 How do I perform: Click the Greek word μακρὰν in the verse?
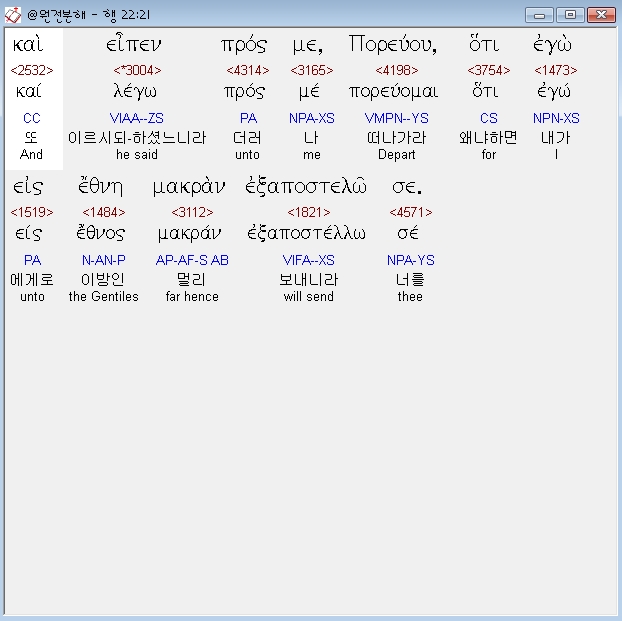point(189,187)
